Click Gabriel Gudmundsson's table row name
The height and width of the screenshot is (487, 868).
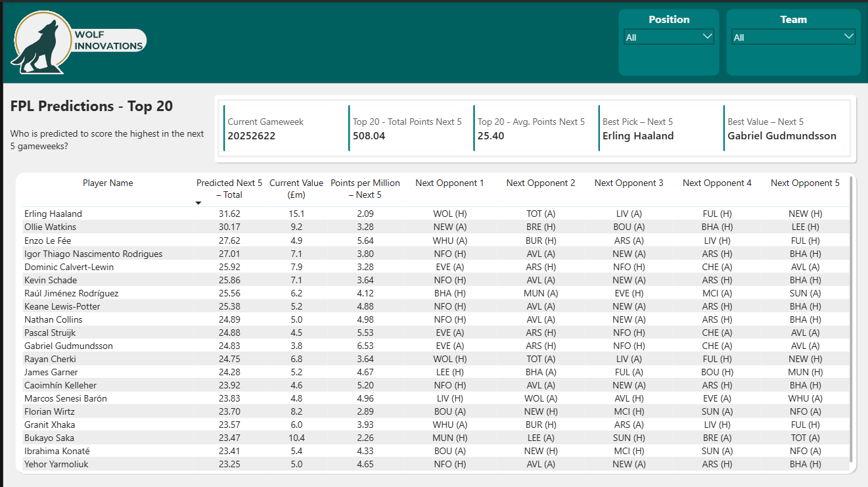pyautogui.click(x=68, y=346)
